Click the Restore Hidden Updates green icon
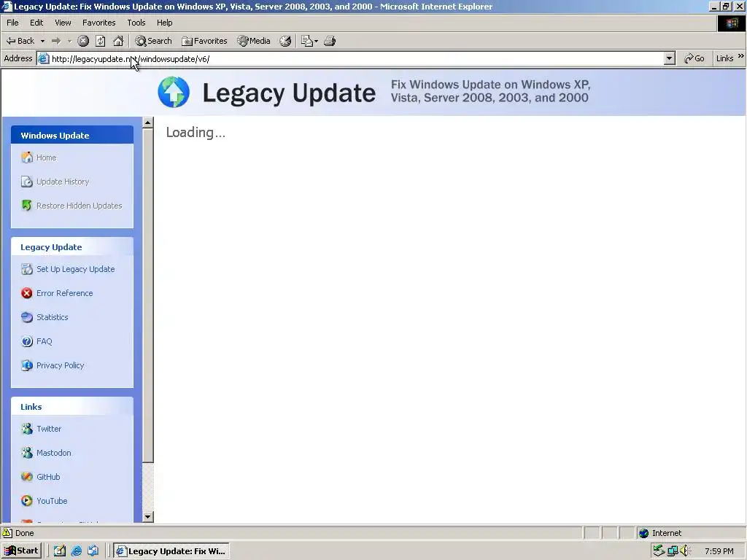Viewport: 747px width, 560px height. point(27,205)
